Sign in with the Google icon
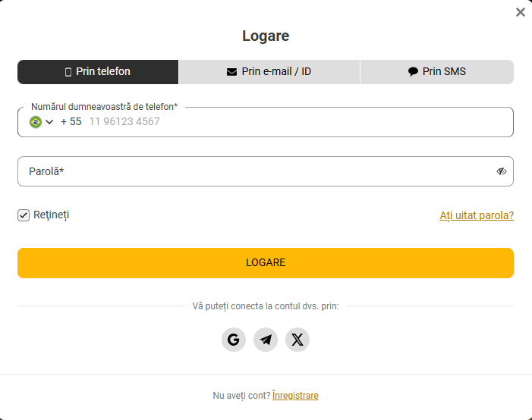 [234, 340]
